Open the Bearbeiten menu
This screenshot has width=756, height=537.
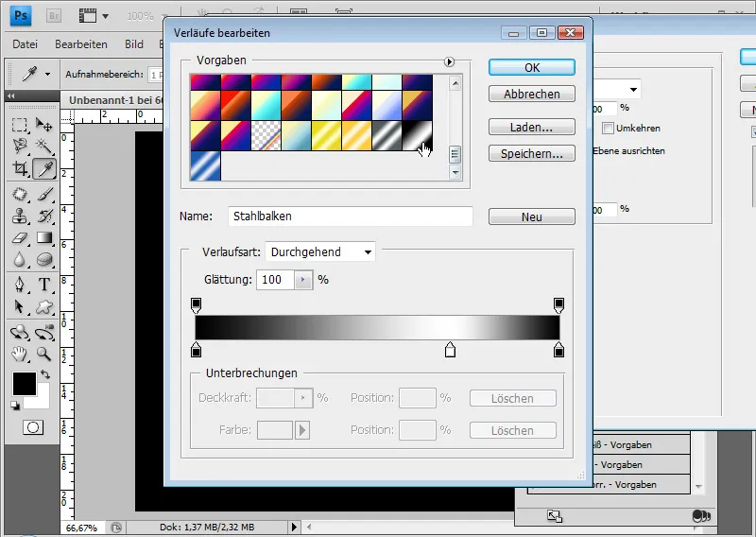pos(81,43)
